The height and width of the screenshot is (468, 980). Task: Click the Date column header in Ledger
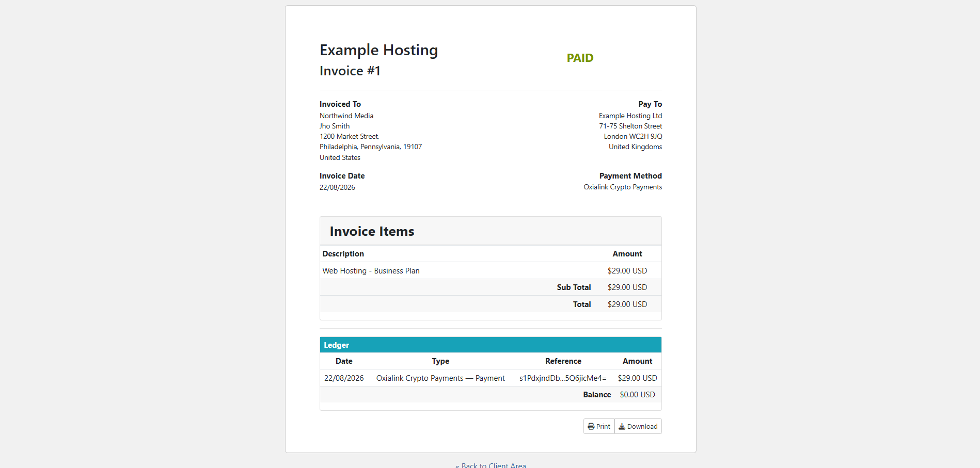point(344,361)
